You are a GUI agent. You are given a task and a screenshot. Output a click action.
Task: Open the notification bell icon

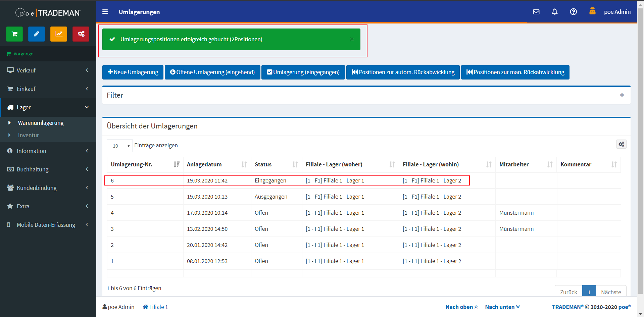click(555, 12)
